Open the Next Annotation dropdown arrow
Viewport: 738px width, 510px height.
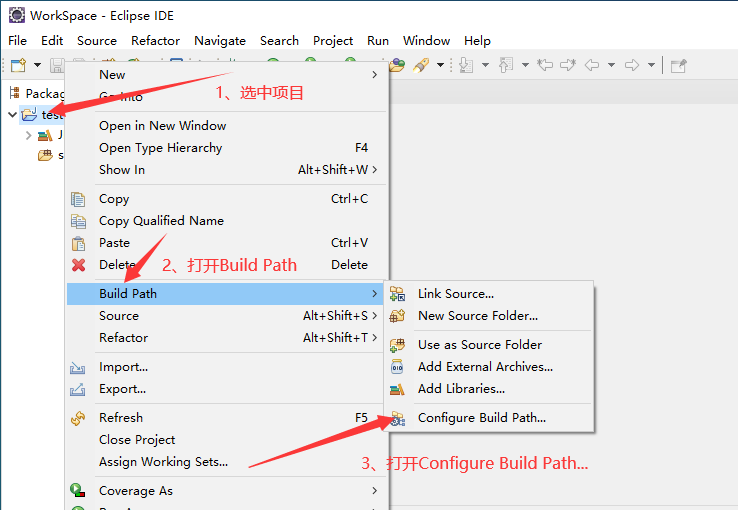[x=485, y=65]
